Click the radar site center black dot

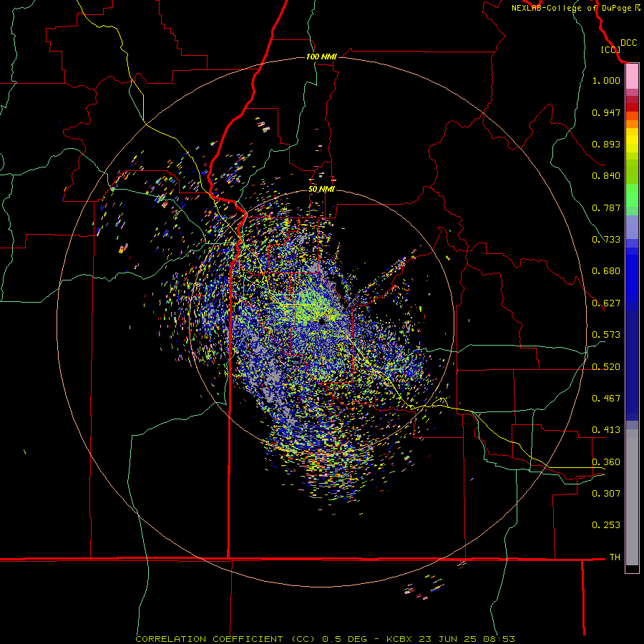point(321,321)
